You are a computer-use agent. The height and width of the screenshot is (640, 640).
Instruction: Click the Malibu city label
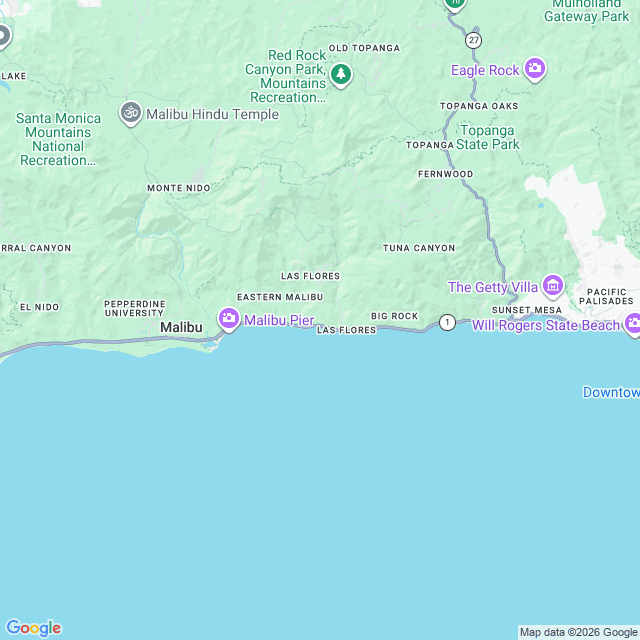point(181,327)
